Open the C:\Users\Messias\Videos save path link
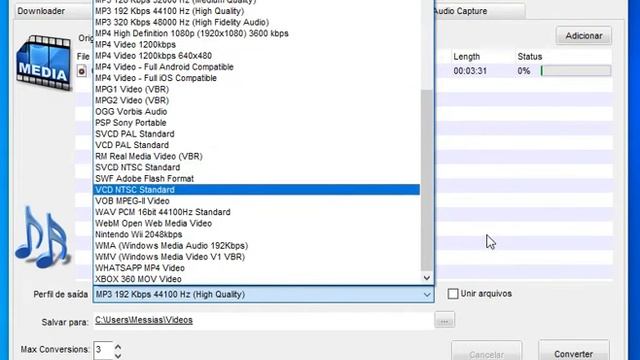 144,320
